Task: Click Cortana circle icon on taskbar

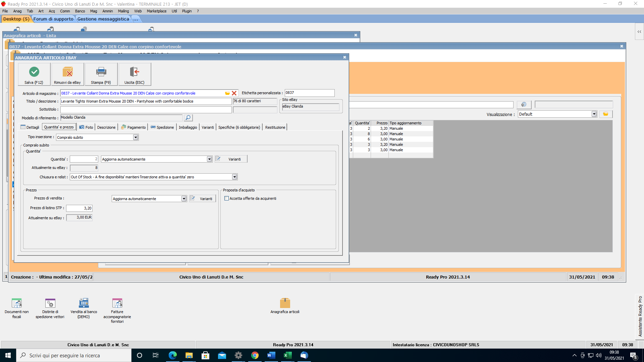Action: [x=140, y=355]
